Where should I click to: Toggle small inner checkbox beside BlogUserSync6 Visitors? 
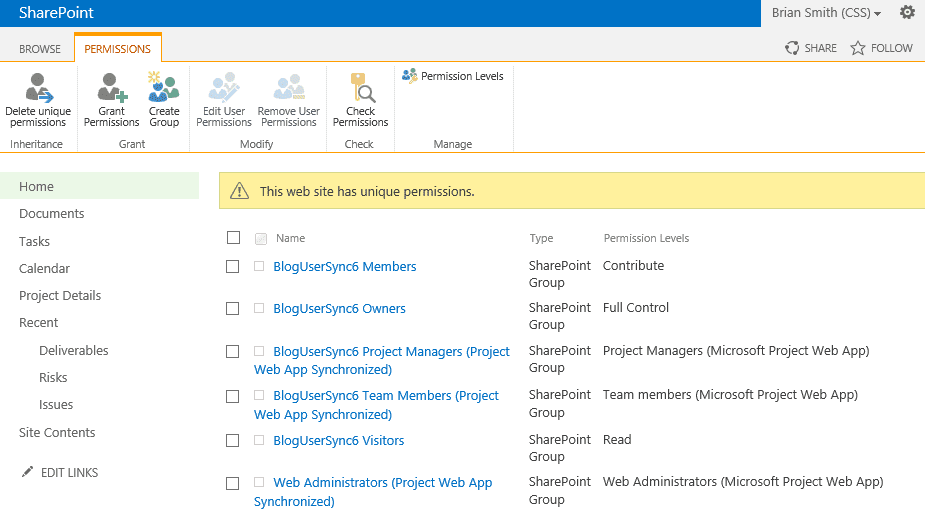tap(259, 440)
